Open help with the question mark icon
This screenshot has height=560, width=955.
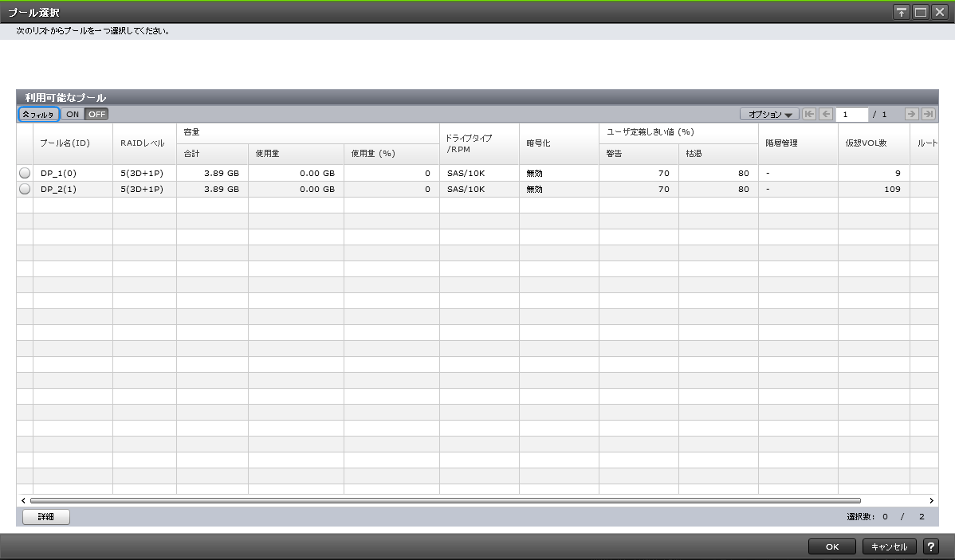(930, 546)
